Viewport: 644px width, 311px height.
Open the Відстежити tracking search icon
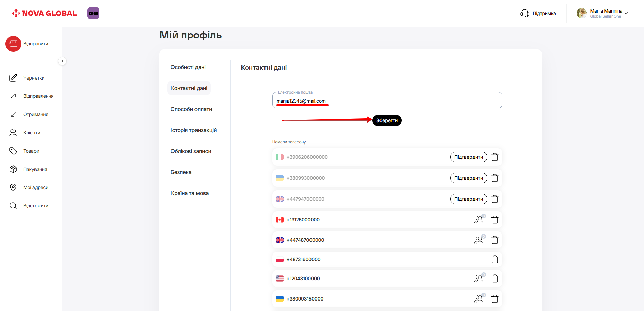tap(13, 206)
